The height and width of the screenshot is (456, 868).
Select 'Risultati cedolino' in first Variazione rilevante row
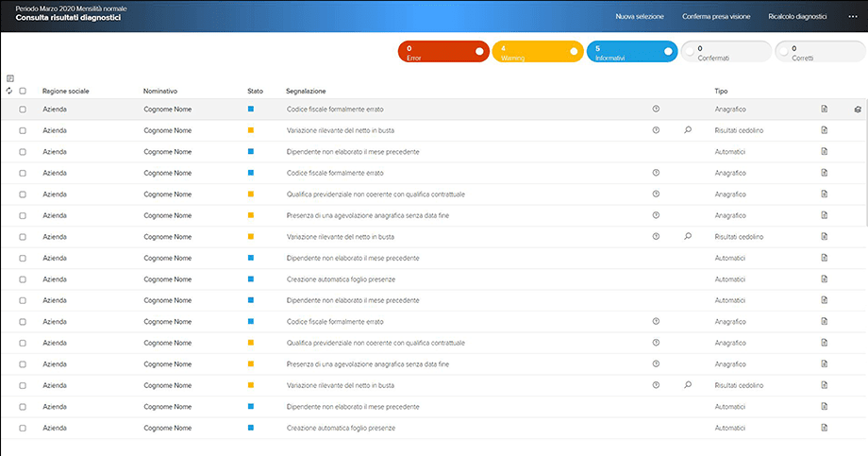click(739, 130)
